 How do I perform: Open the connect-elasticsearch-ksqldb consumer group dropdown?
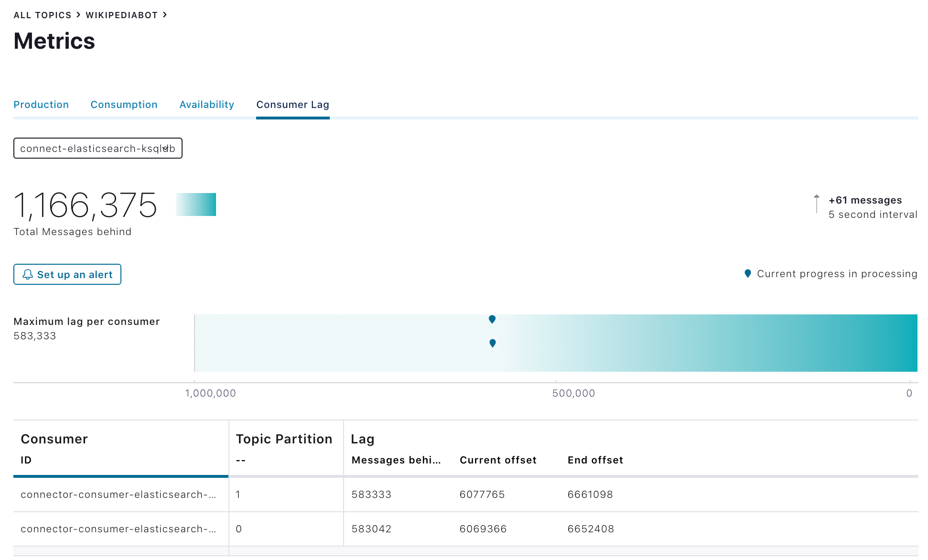pyautogui.click(x=98, y=148)
